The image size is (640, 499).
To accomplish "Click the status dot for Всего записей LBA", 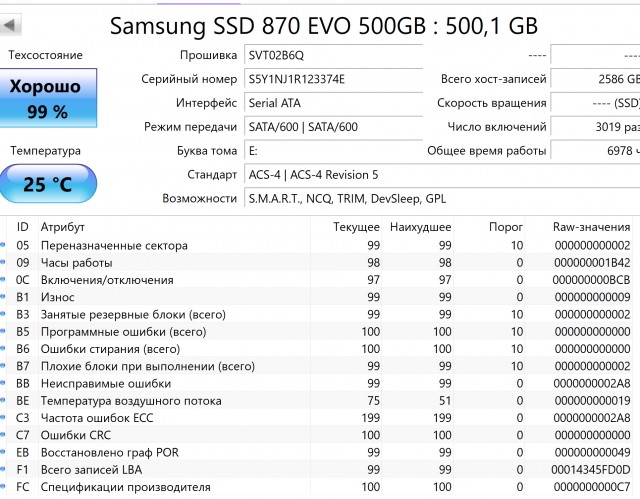I will (x=3, y=470).
